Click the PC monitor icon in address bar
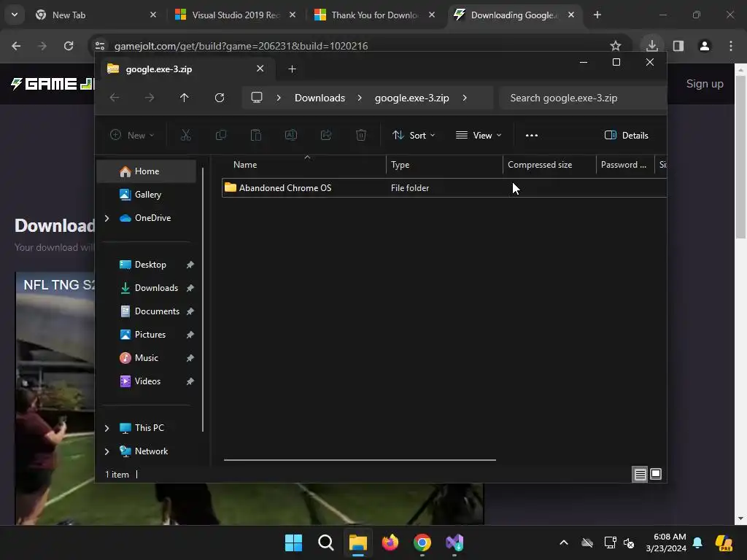This screenshot has height=560, width=747. coord(257,98)
